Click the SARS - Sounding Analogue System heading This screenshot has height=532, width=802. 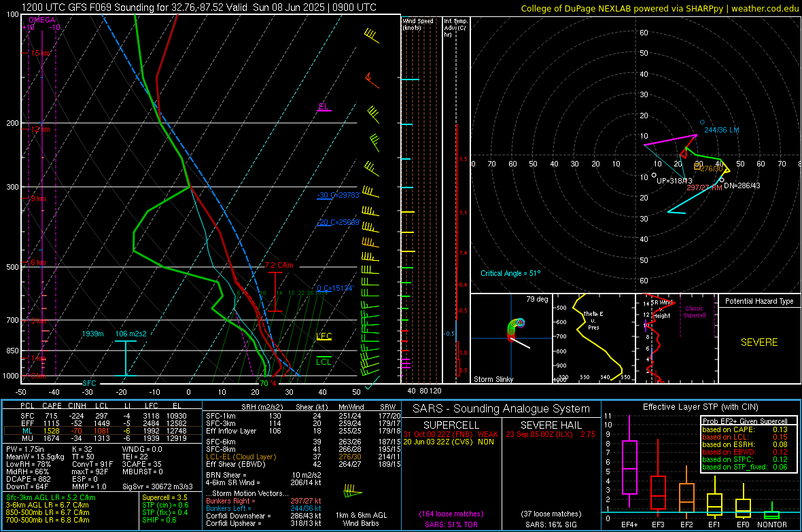(x=502, y=409)
